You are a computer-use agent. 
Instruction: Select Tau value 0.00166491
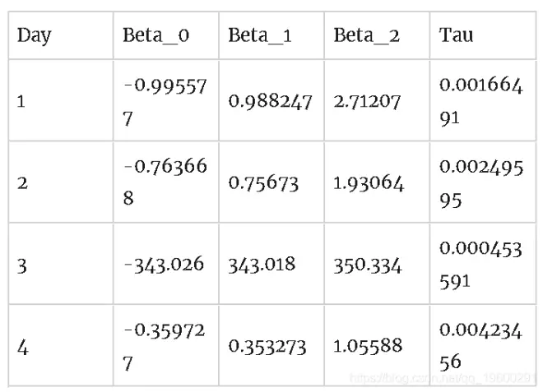click(480, 102)
